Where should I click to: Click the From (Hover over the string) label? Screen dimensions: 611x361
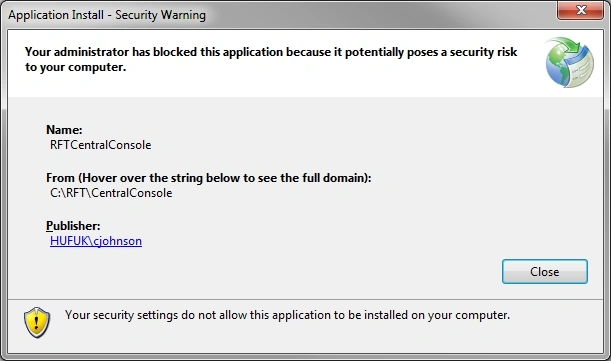click(208, 178)
